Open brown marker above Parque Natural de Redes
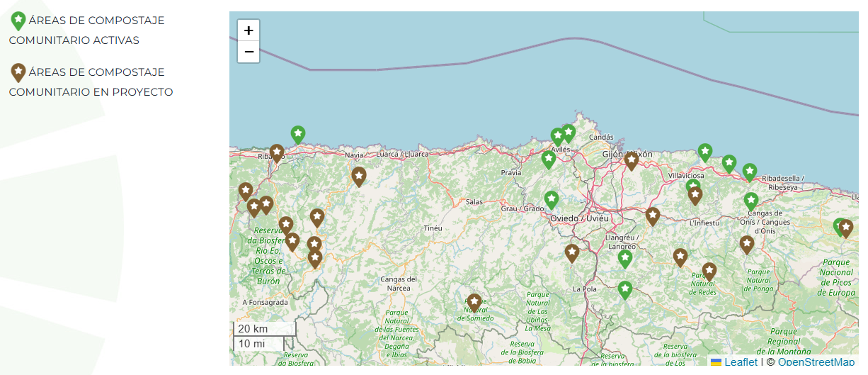868x375 pixels. [x=709, y=271]
